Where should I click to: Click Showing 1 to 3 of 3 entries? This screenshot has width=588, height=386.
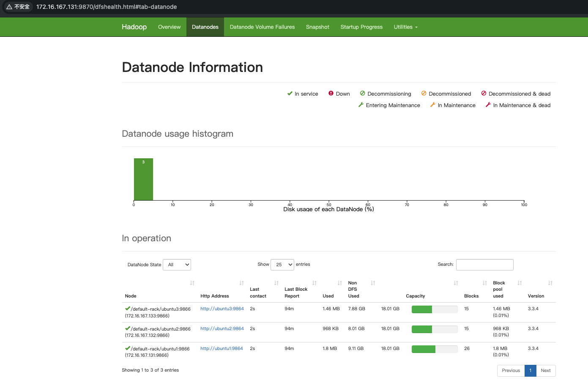[150, 370]
